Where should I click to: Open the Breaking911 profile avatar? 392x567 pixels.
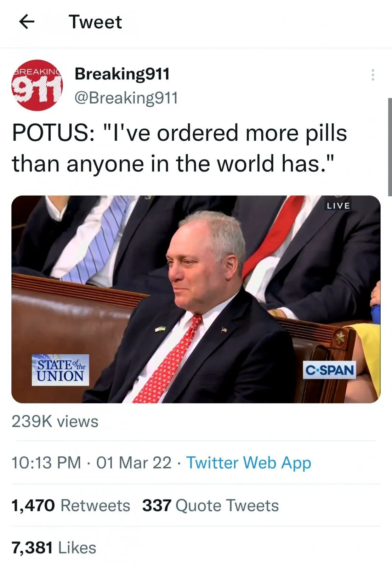click(x=37, y=85)
